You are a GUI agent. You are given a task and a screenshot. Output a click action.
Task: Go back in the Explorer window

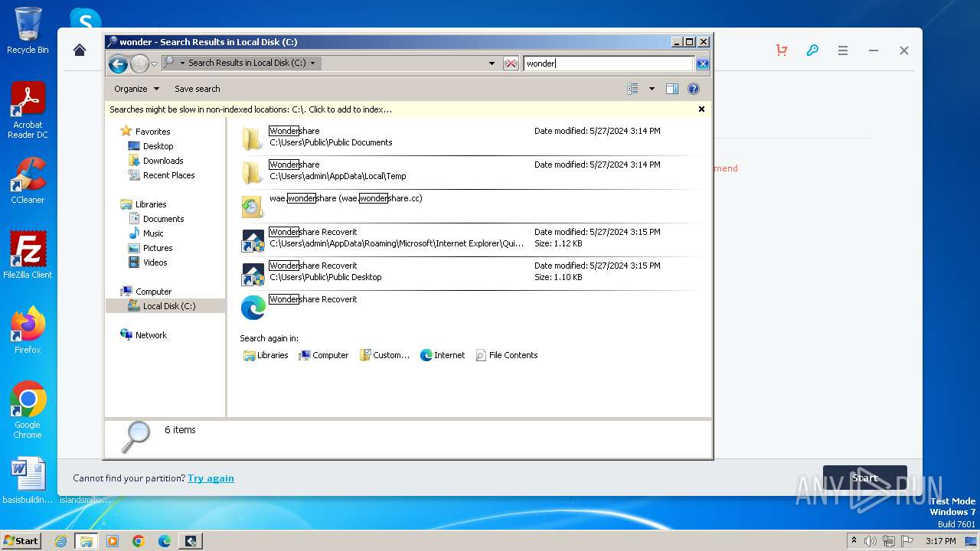118,64
